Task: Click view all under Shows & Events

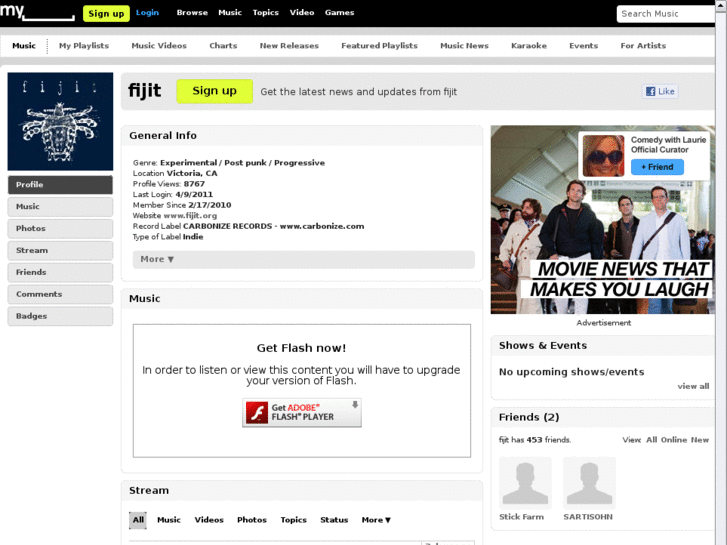Action: (693, 386)
